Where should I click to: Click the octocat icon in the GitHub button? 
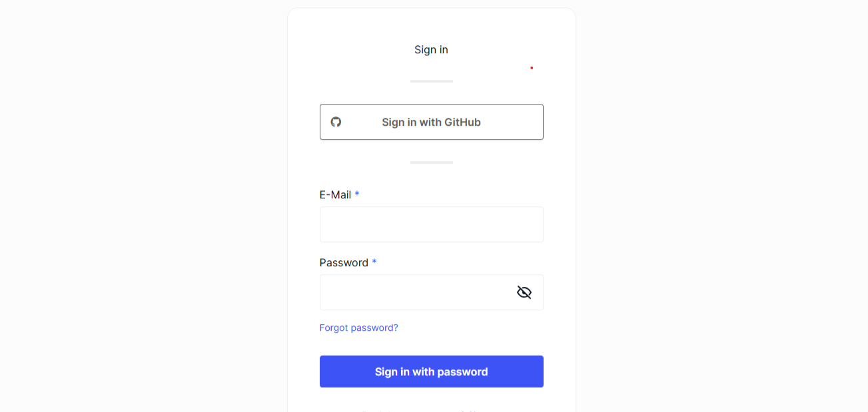(x=336, y=122)
